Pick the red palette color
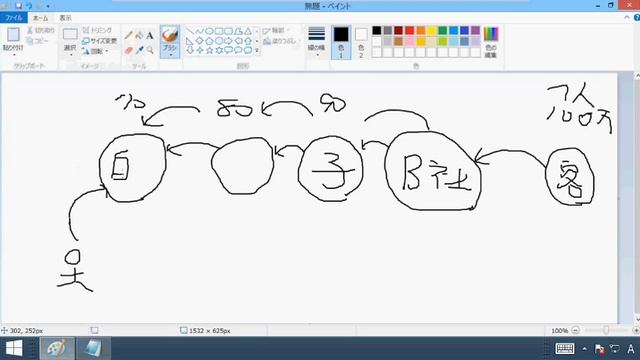 409,30
